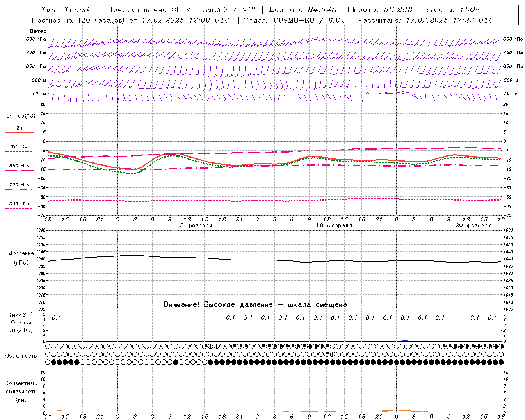Click the Прогноз на 120 часа(ов) forecast text
The image size is (525, 420).
[x=79, y=20]
